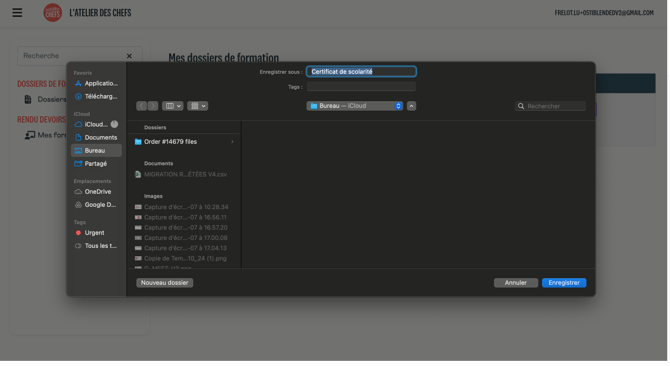The image size is (670, 366).
Task: Click Capture d'écr... à 17.04.13
Action: coord(185,249)
